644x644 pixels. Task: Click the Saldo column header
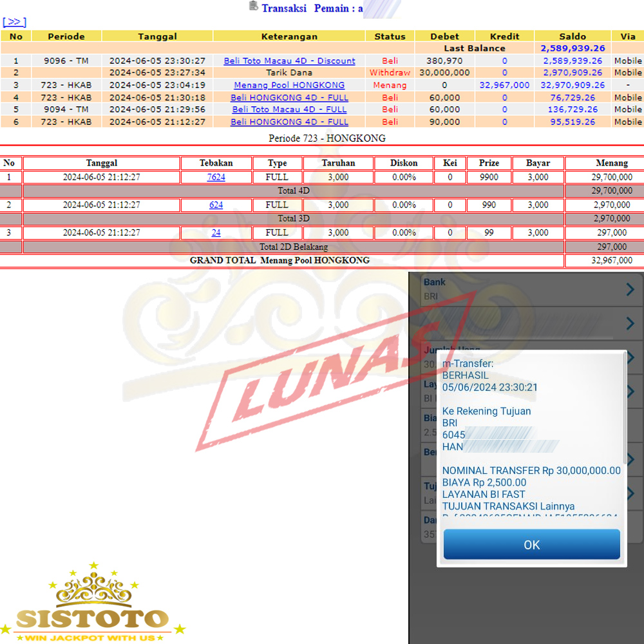point(573,37)
